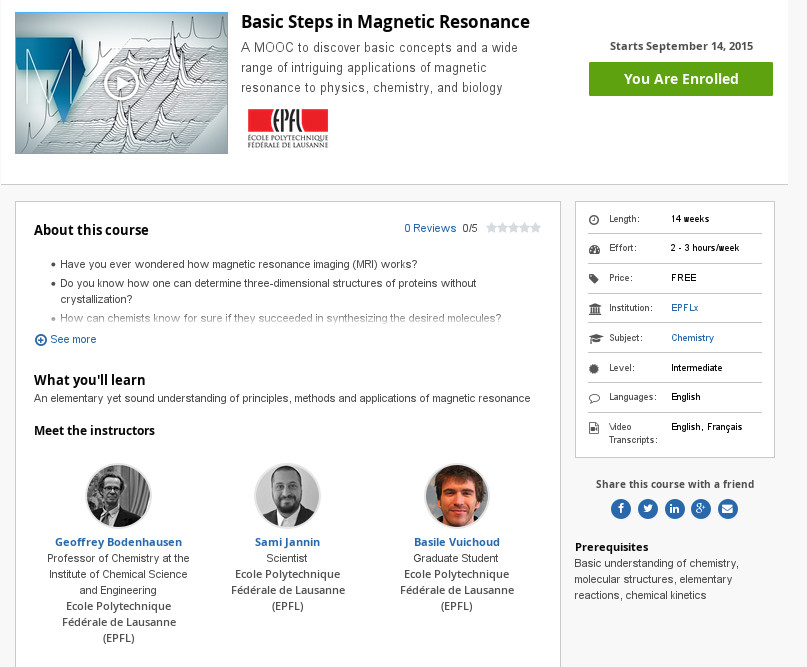Click the You Are Enrolled button
The height and width of the screenshot is (667, 807).
(680, 79)
